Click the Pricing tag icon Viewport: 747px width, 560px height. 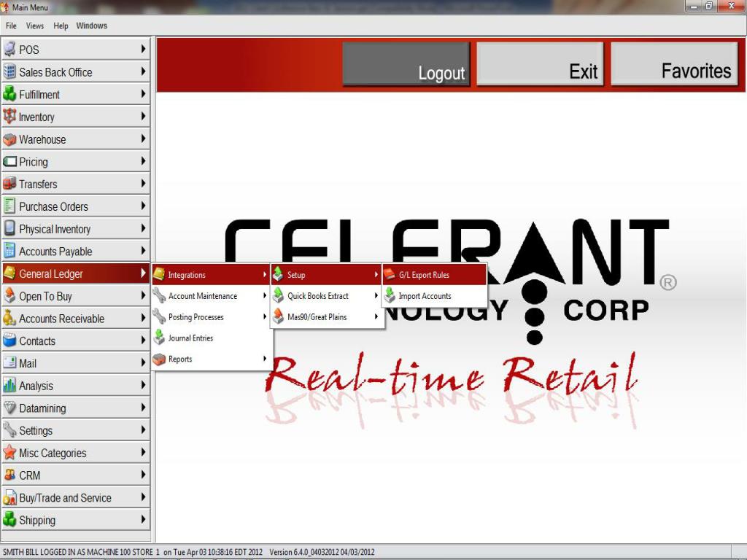coord(9,161)
